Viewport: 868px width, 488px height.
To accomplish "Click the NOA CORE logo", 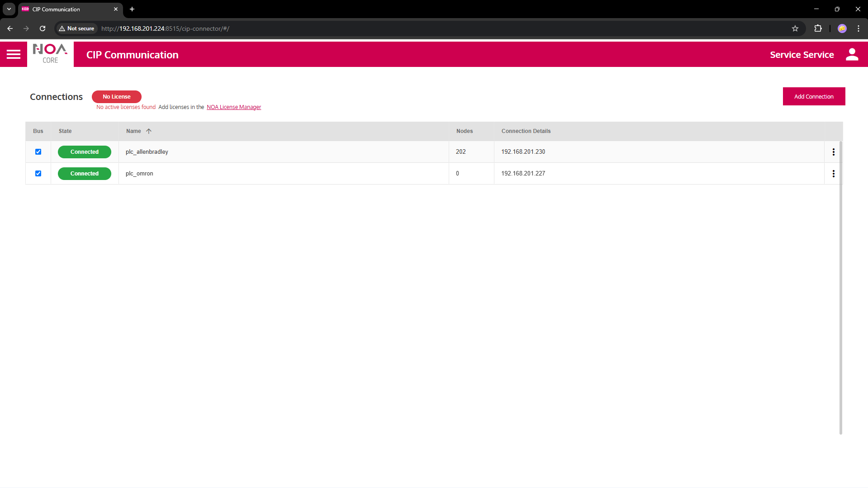I will [x=50, y=54].
